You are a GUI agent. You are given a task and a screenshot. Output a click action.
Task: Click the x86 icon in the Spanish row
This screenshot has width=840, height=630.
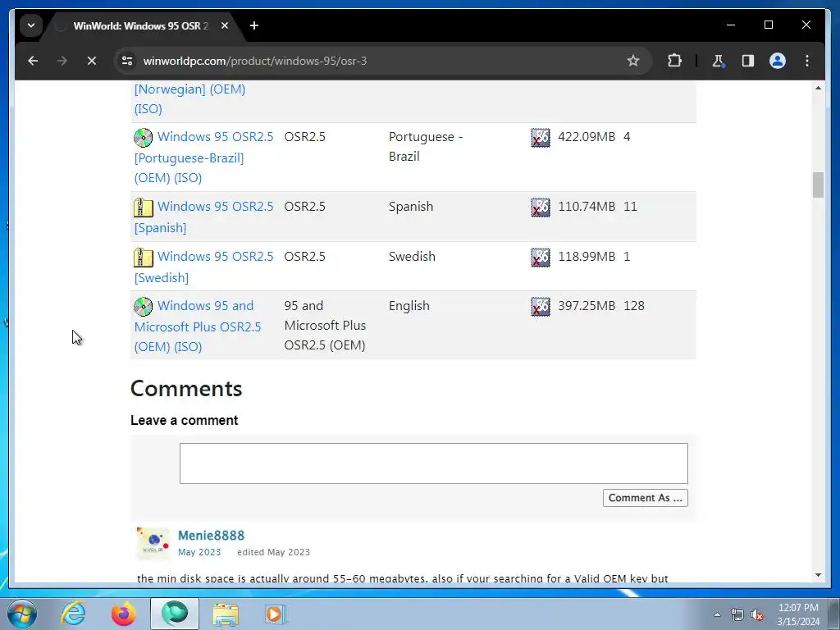click(541, 208)
